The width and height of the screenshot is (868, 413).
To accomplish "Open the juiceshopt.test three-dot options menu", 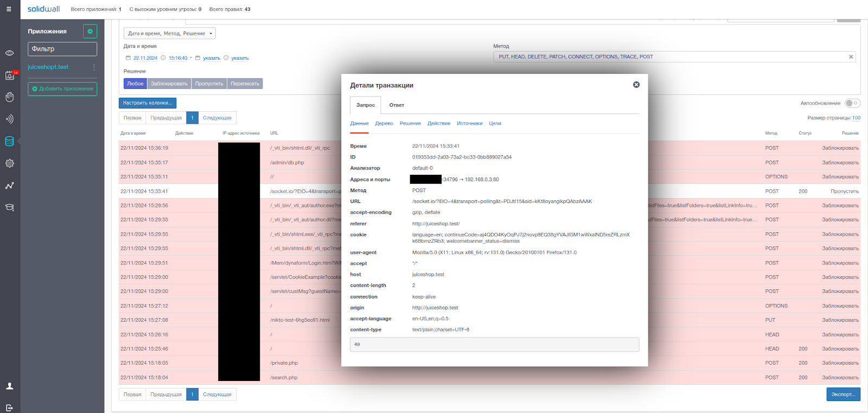I will click(94, 67).
